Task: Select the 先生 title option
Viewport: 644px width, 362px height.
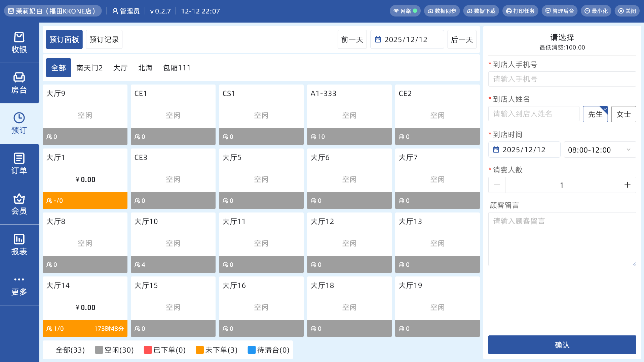Action: (x=595, y=114)
